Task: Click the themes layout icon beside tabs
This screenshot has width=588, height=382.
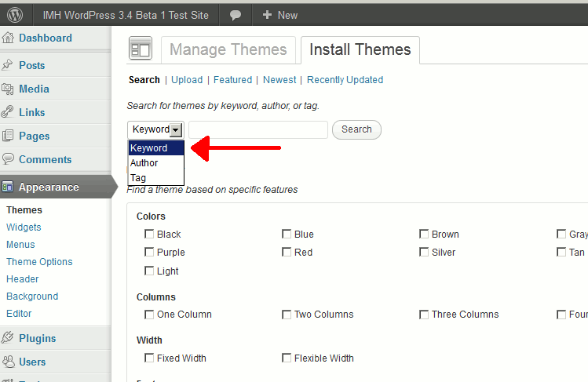Action: pos(141,49)
